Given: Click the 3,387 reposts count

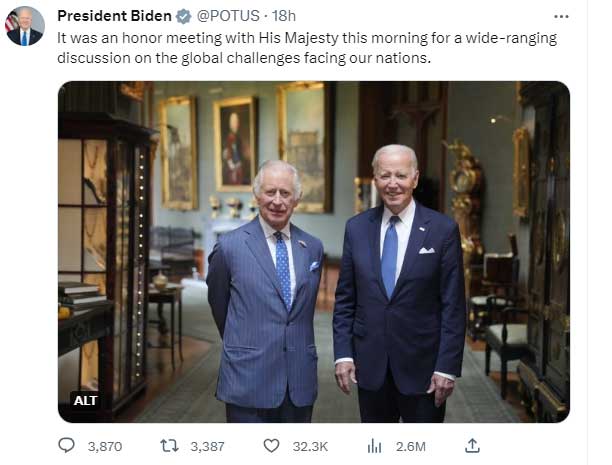Looking at the screenshot, I should (x=206, y=446).
